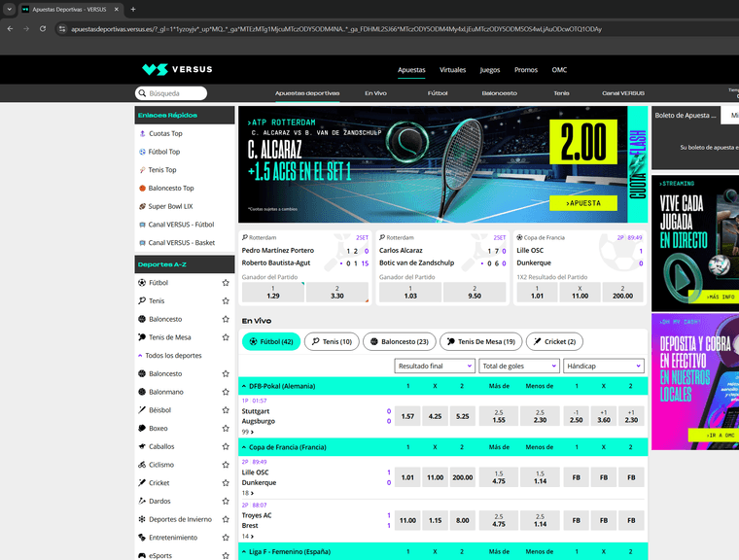Click the search magnifier icon
Screen dimensions: 739x560
142,93
